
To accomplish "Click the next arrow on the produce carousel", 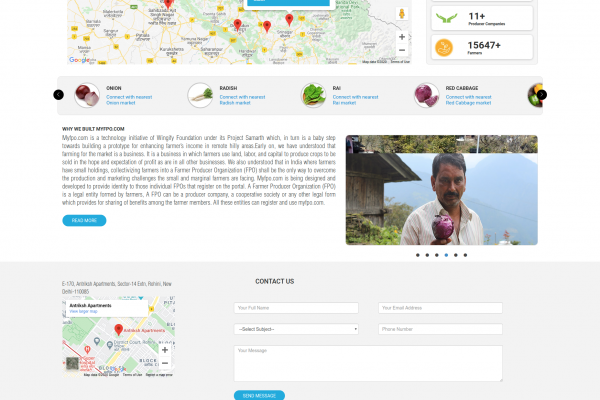I will (541, 95).
